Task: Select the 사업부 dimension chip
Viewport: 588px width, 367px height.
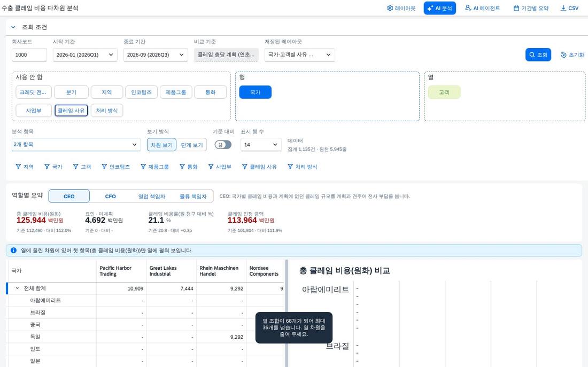Action: [x=33, y=111]
